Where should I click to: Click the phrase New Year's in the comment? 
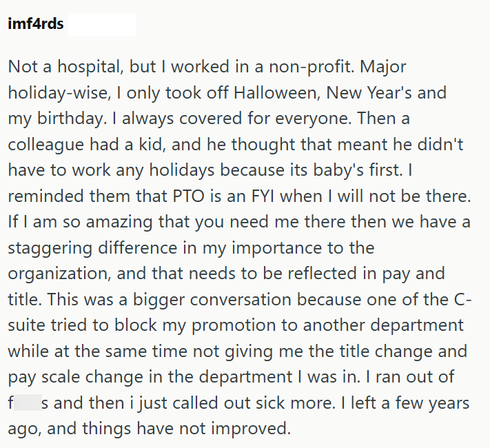tap(369, 92)
